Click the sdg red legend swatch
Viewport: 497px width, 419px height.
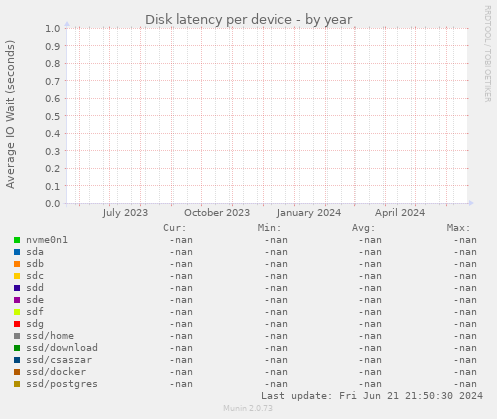[17, 324]
